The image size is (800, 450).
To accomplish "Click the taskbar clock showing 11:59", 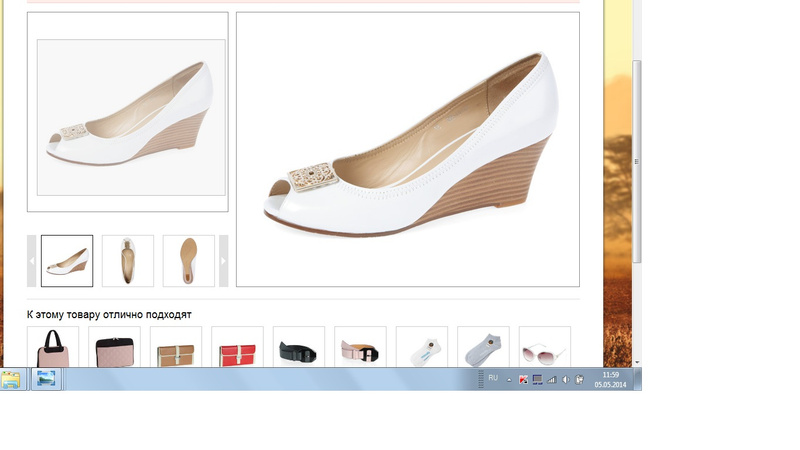I will pyautogui.click(x=610, y=379).
